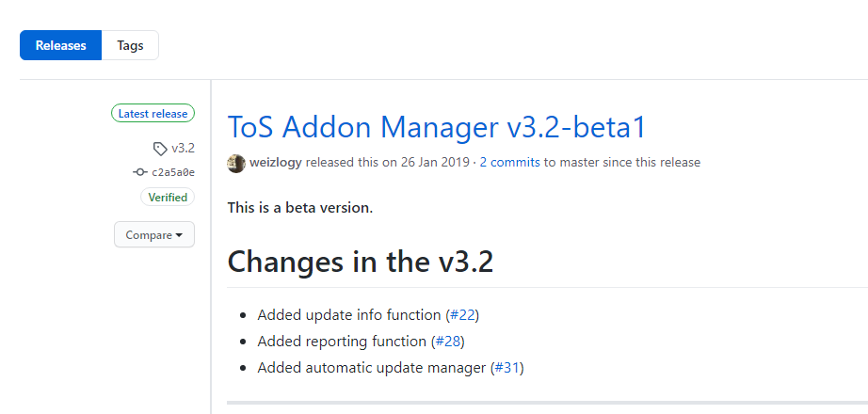Open the v3.2 tag label
The width and height of the screenshot is (868, 414).
tap(183, 148)
